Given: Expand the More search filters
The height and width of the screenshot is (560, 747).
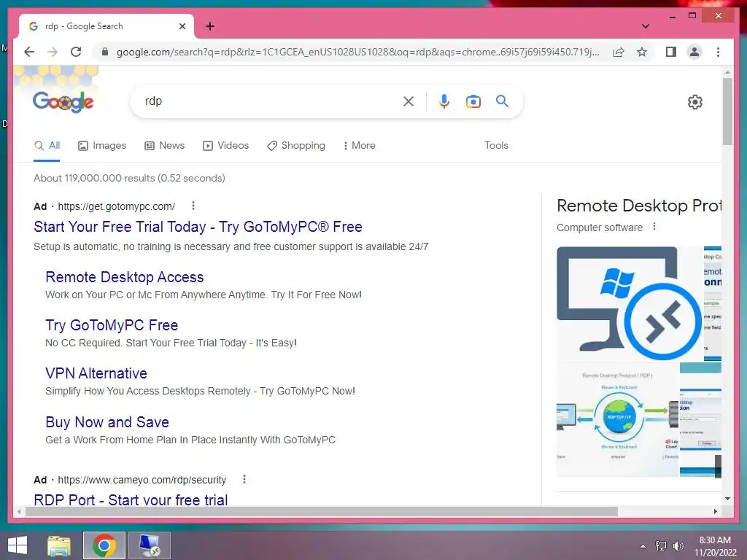Looking at the screenshot, I should coord(359,145).
